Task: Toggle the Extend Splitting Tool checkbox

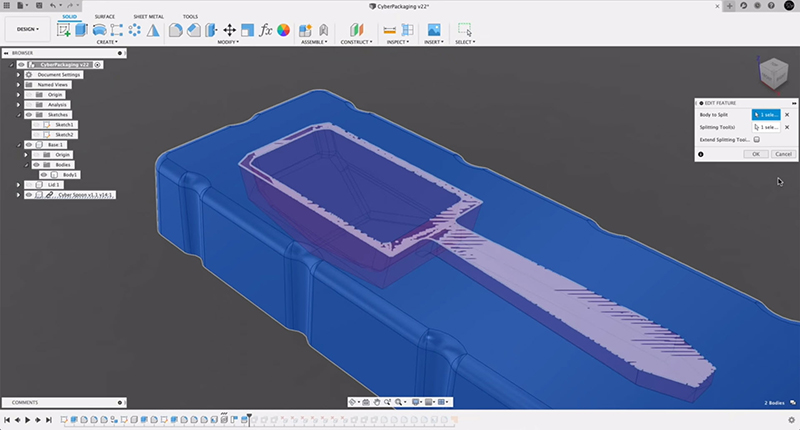Action: point(757,139)
